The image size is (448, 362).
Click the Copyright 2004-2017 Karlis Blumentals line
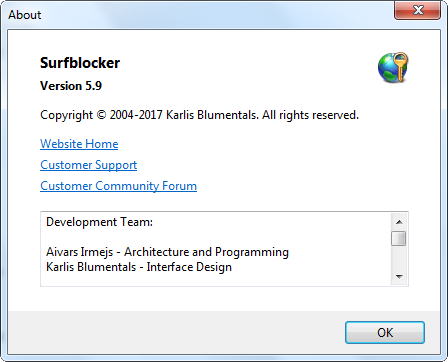click(199, 115)
